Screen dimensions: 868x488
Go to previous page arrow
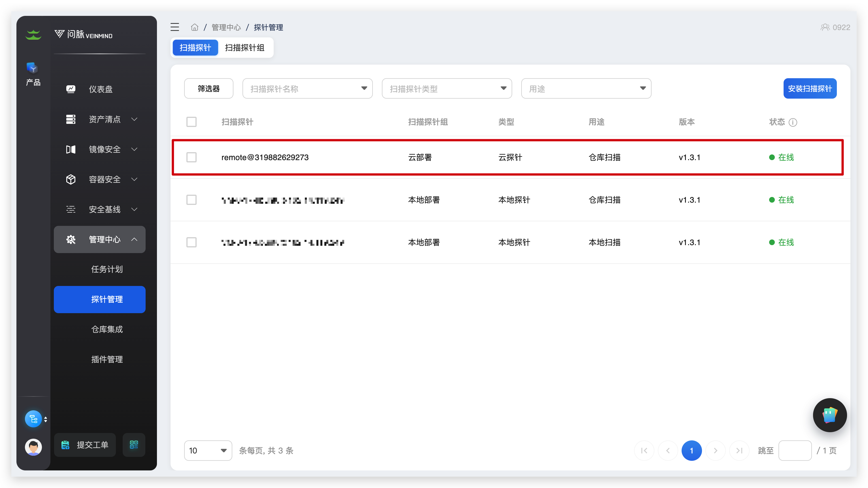tap(668, 450)
